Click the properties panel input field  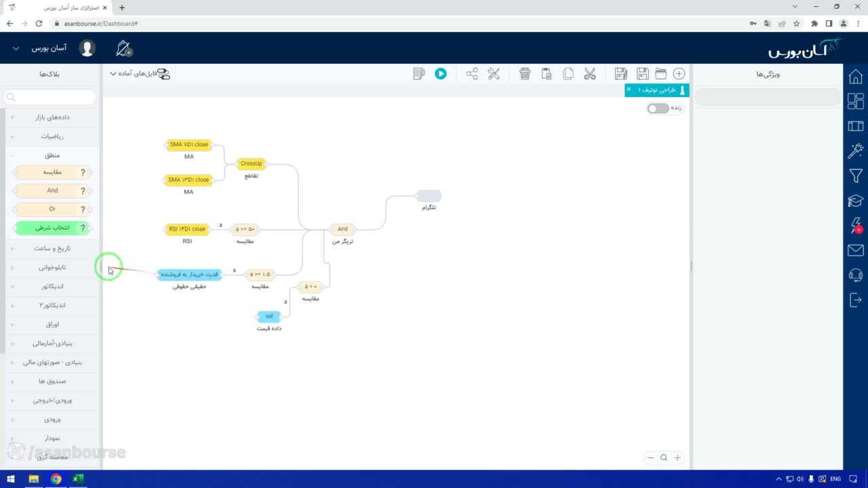click(768, 98)
